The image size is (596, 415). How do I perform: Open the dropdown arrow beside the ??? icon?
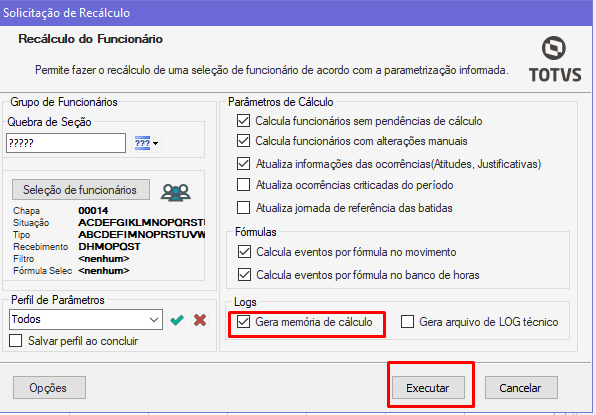(155, 143)
